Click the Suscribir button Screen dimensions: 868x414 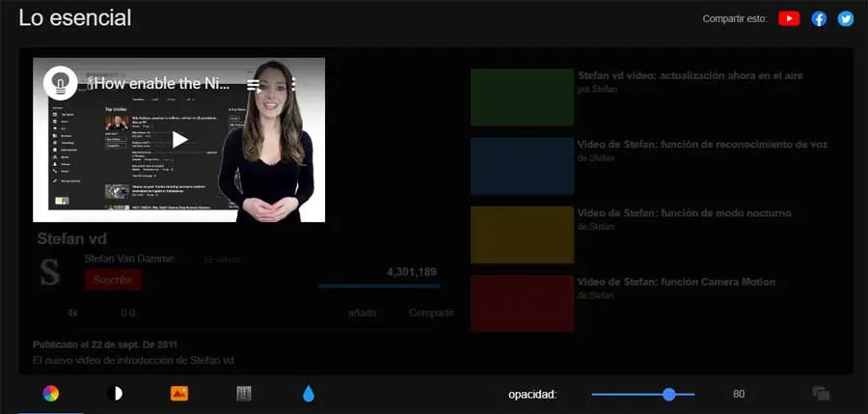tap(113, 279)
